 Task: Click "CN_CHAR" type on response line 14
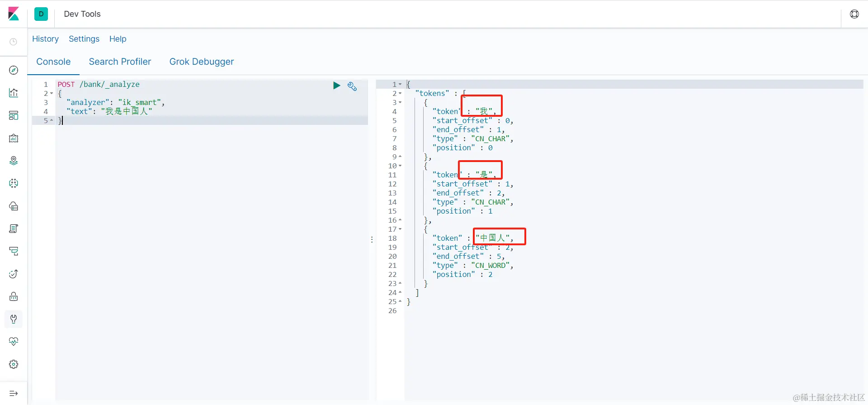491,202
